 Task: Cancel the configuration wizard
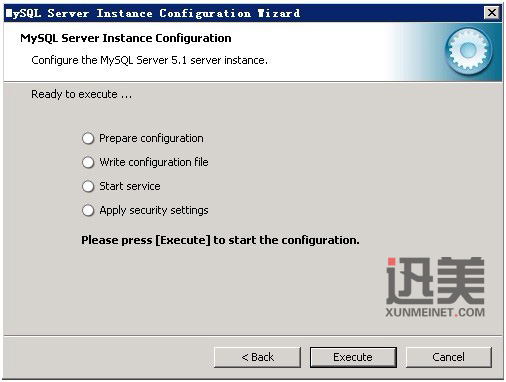449,357
